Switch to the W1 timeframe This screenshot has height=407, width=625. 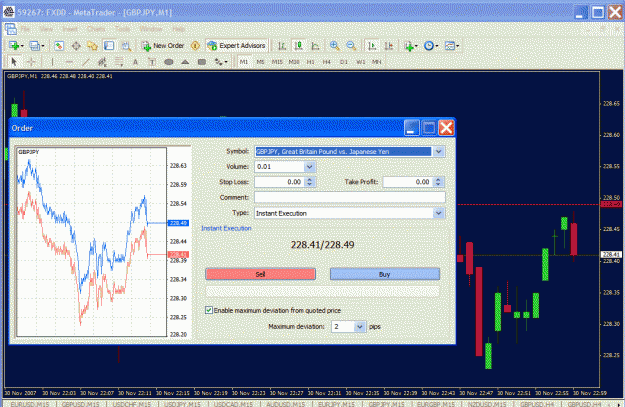pos(360,62)
